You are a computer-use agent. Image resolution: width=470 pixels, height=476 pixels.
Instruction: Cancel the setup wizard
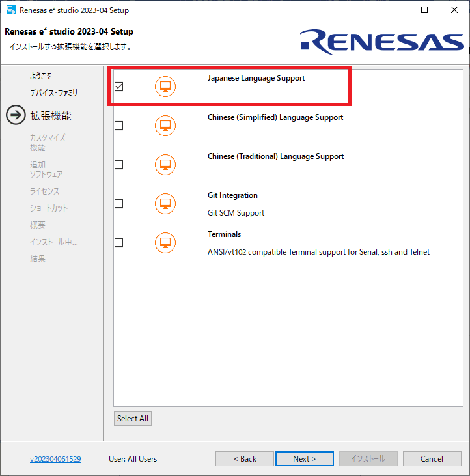[432, 458]
